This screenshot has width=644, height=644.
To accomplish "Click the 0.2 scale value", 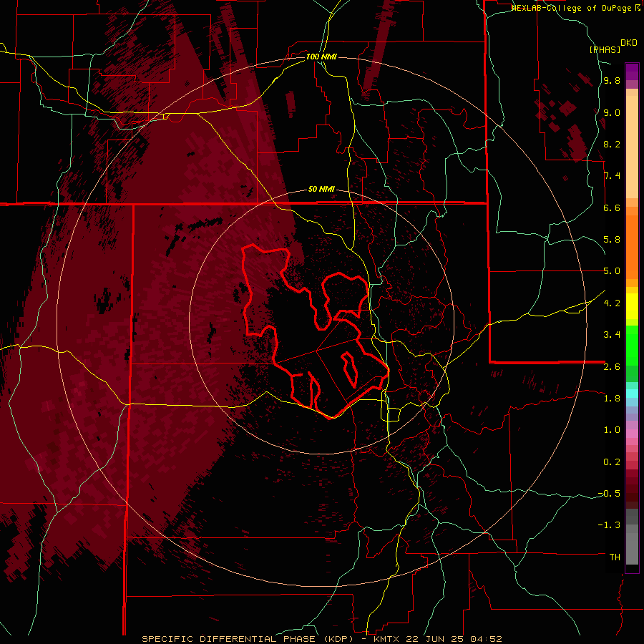I will 612,462.
